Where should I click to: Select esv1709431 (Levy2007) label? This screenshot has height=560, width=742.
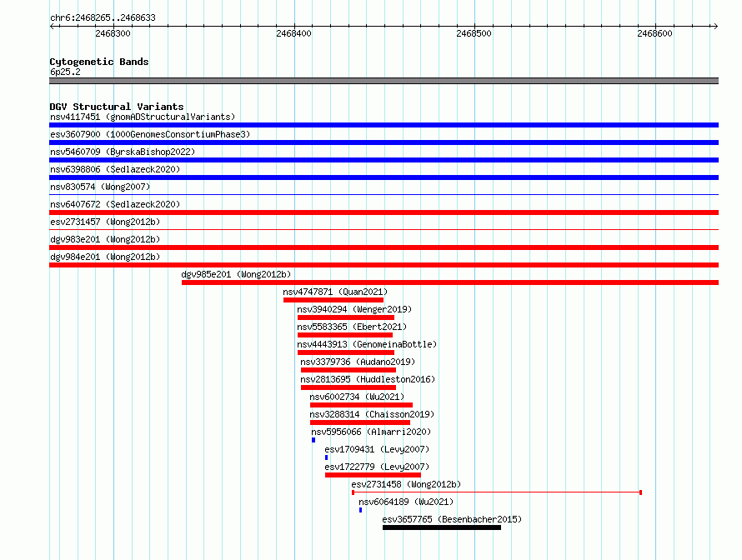coord(377,449)
